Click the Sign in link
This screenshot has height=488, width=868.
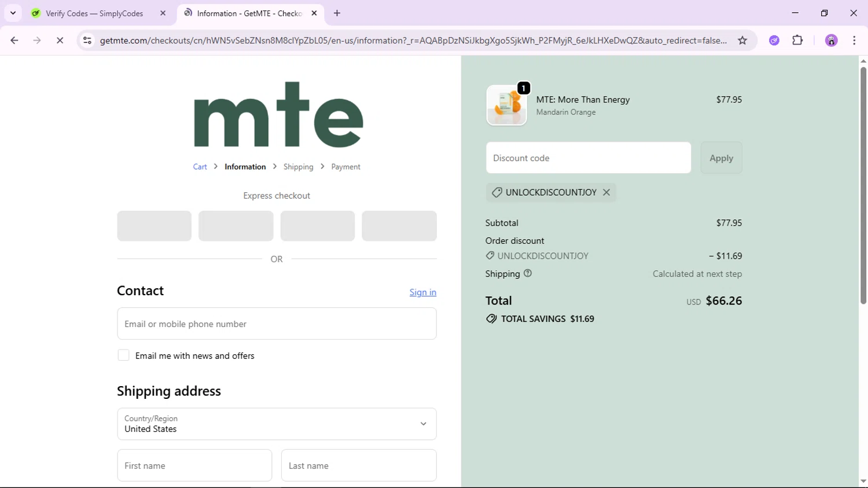[x=423, y=292]
